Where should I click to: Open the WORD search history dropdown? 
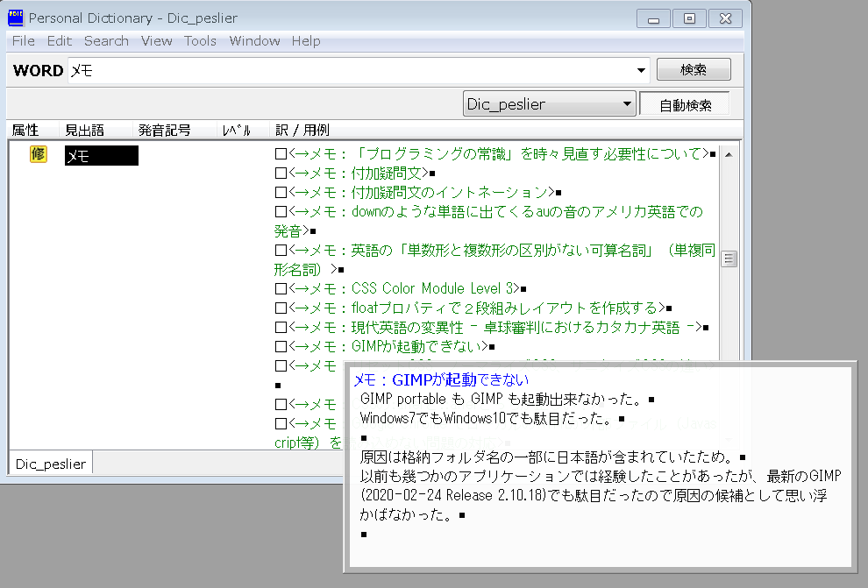pyautogui.click(x=641, y=69)
